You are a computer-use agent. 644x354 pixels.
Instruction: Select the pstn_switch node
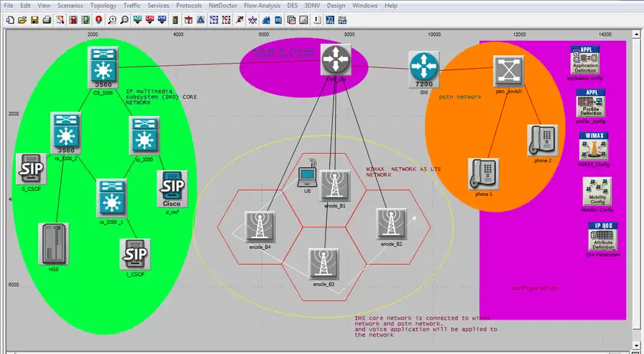(509, 71)
